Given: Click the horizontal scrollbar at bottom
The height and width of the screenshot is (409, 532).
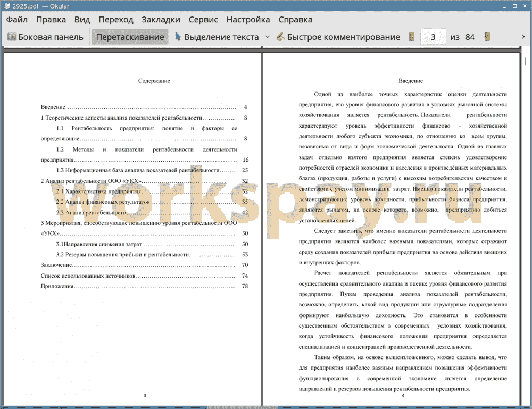Looking at the screenshot, I should pyautogui.click(x=242, y=407).
